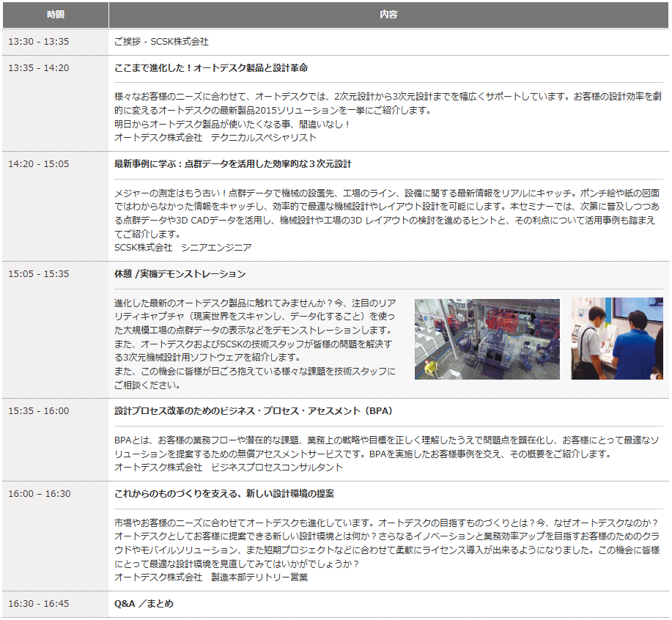Click the 時間 column header
672x620 pixels.
(x=55, y=15)
